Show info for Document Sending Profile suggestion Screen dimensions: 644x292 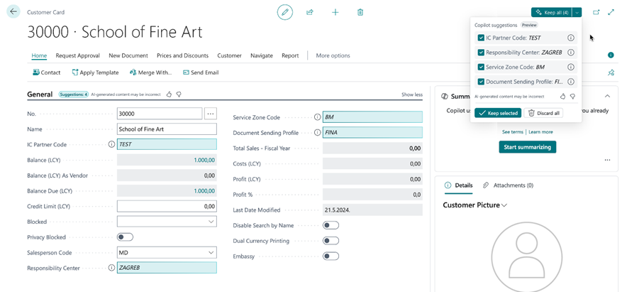click(570, 82)
